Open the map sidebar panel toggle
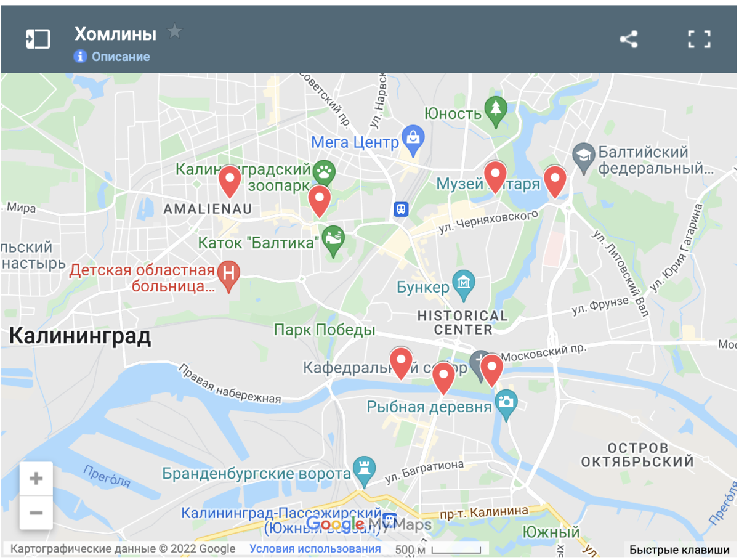 point(38,39)
